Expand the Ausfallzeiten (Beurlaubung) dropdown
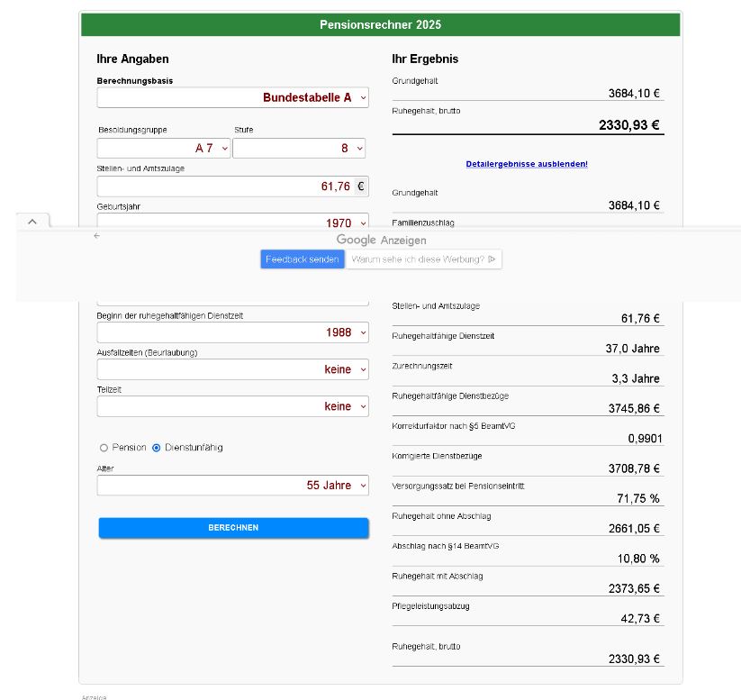Viewport: 741px width, 700px height. point(232,369)
